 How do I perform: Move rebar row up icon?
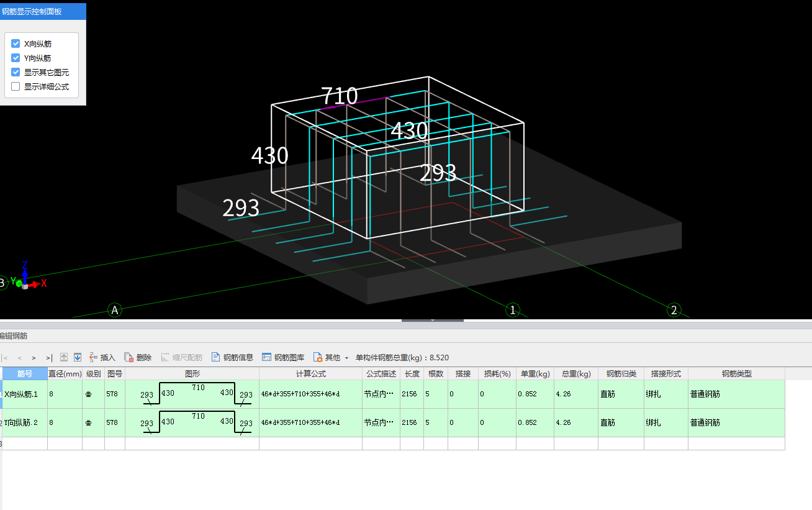click(64, 357)
